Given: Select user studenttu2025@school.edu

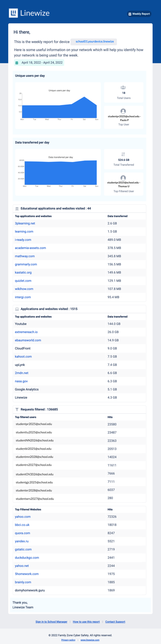Looking at the screenshot, I should 34,433.
